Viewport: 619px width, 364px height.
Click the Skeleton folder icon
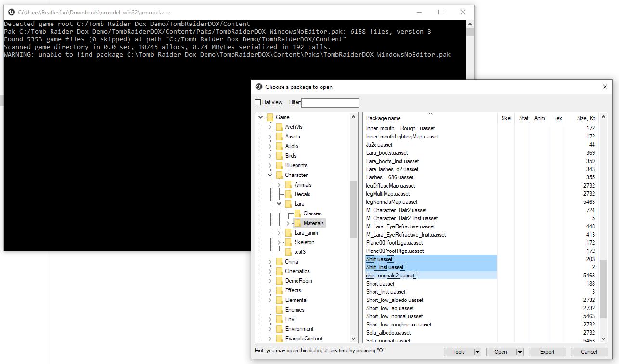(x=288, y=242)
